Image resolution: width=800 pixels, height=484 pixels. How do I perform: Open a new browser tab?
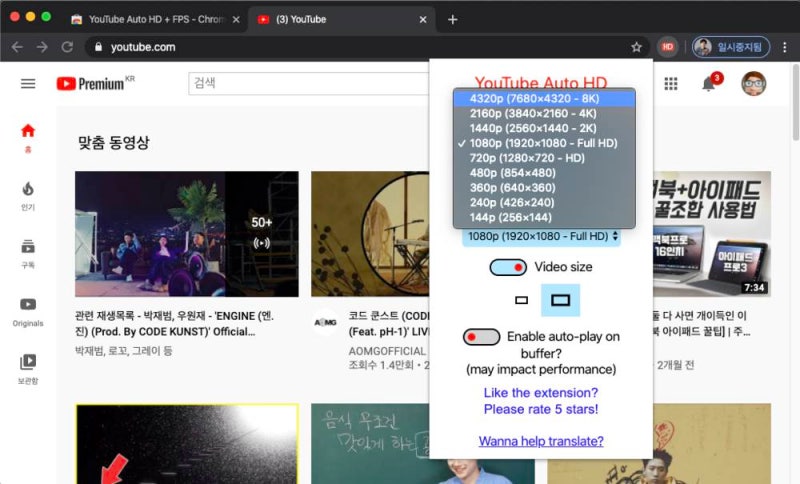[x=453, y=19]
